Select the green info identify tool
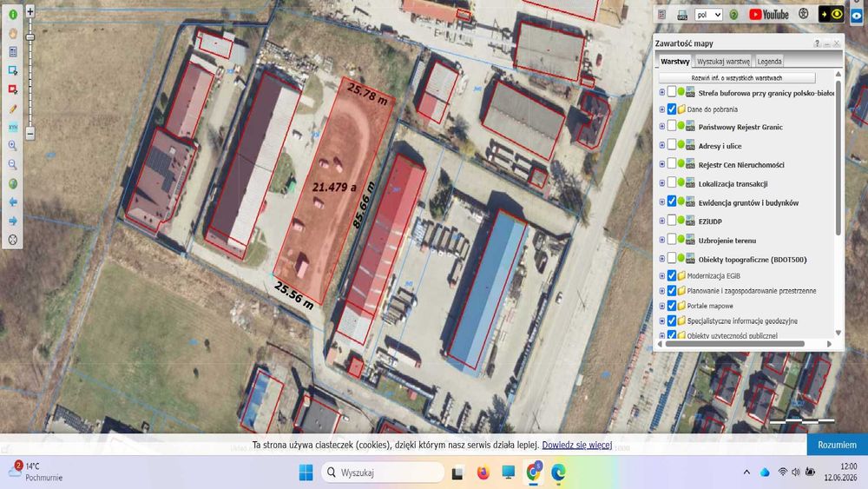868x489 pixels. click(13, 14)
